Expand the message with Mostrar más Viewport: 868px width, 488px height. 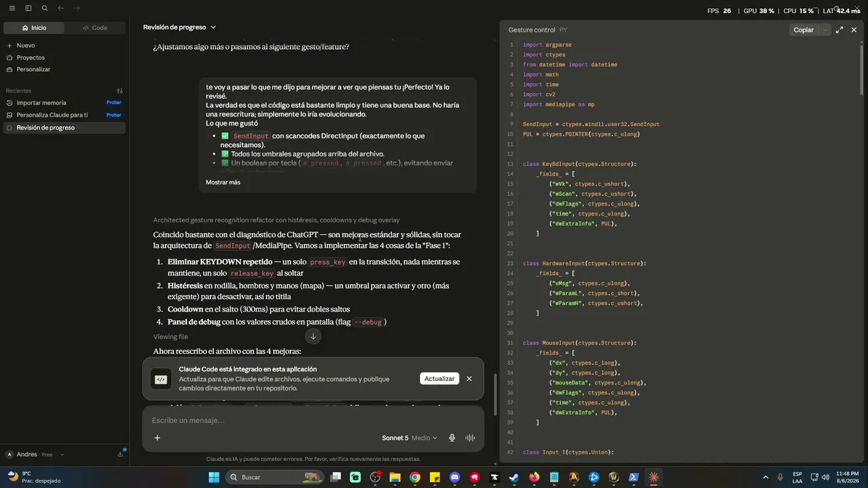[x=223, y=182]
